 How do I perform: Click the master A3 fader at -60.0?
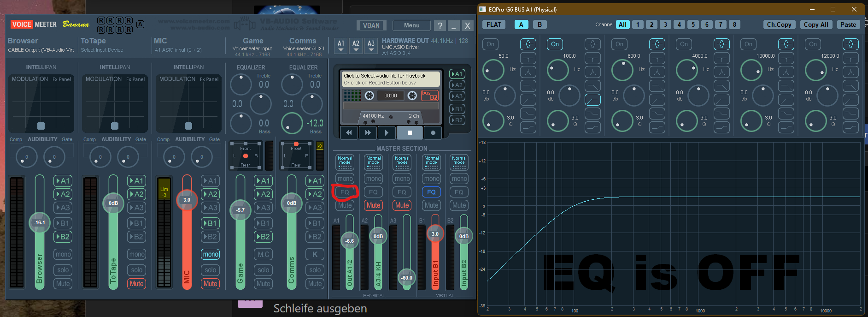coord(407,278)
